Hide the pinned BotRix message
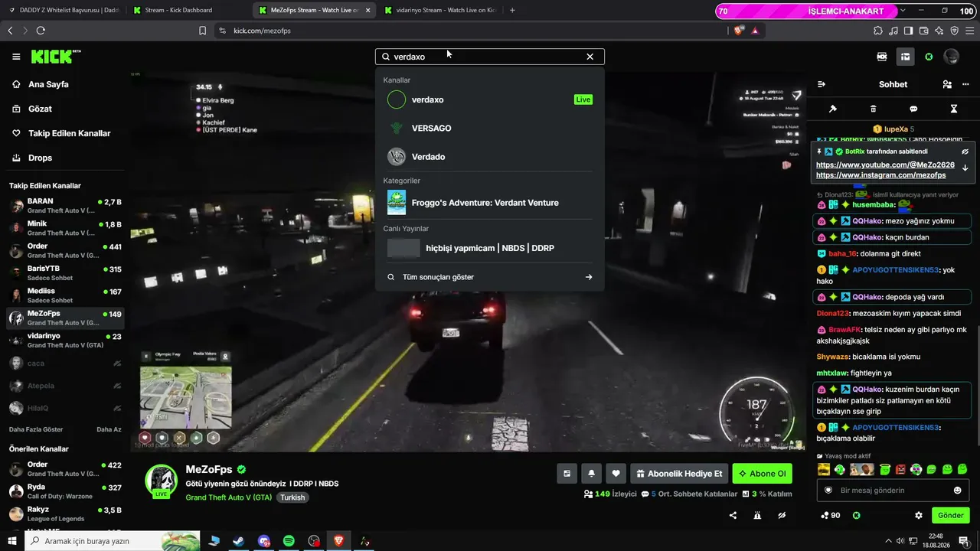Screen dimensions: 980x551 965,152
